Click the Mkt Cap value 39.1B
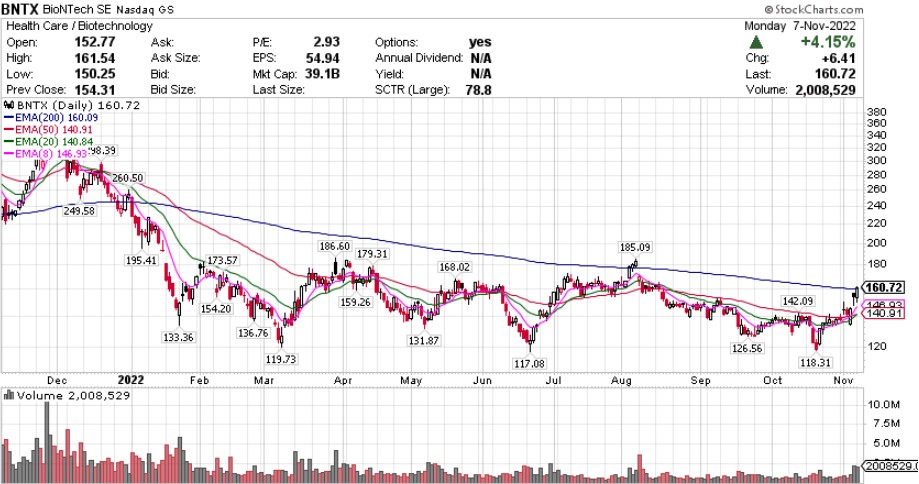This screenshot has height=484, width=919. click(322, 74)
